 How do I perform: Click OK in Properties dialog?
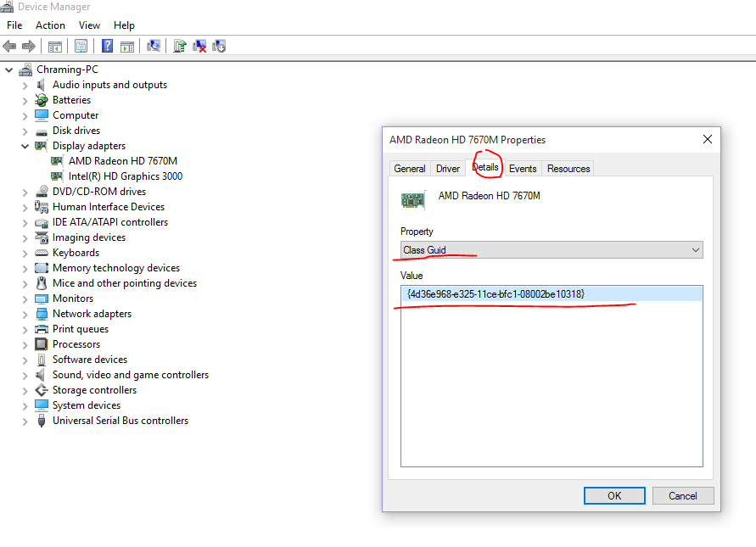pos(614,496)
